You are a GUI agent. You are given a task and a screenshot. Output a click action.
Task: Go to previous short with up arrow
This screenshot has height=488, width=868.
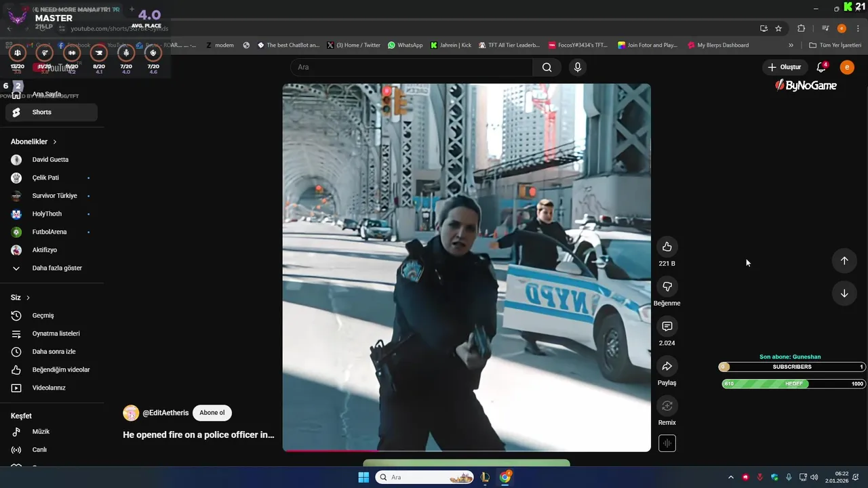[x=844, y=261]
